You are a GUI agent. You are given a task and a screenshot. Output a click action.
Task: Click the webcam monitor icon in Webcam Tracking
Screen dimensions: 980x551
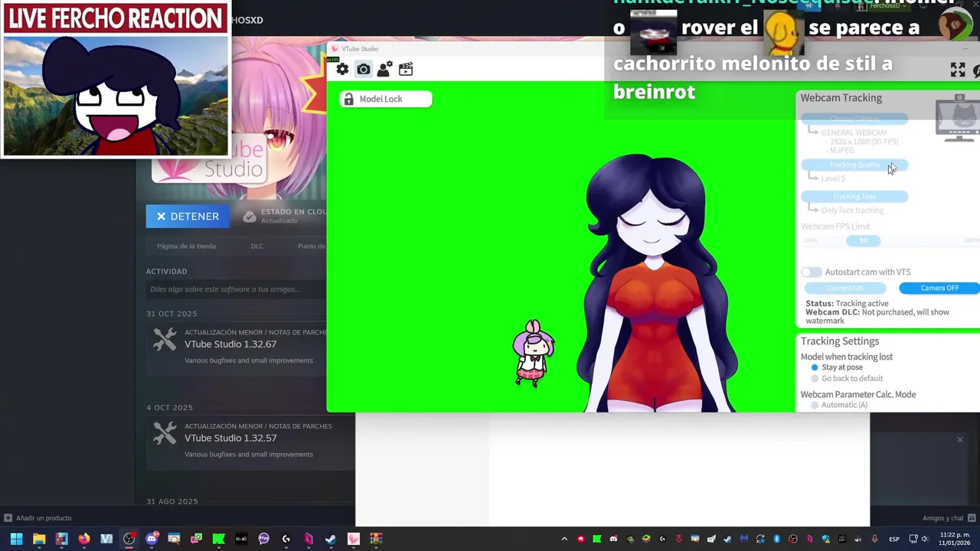click(957, 119)
